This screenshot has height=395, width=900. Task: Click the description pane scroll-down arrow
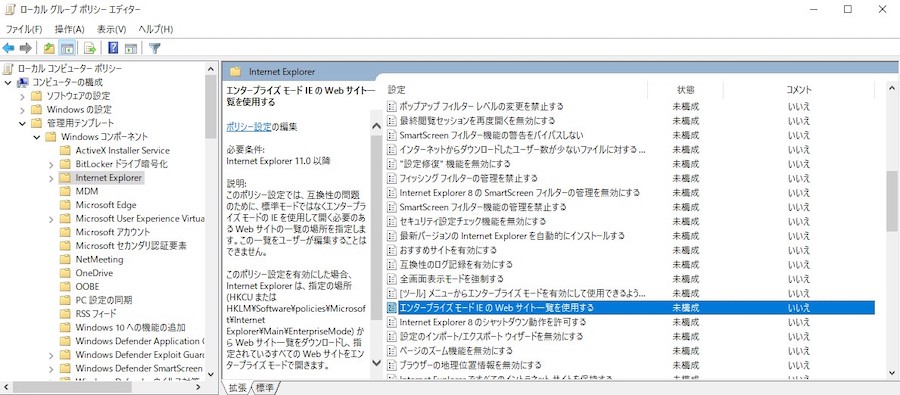[377, 363]
